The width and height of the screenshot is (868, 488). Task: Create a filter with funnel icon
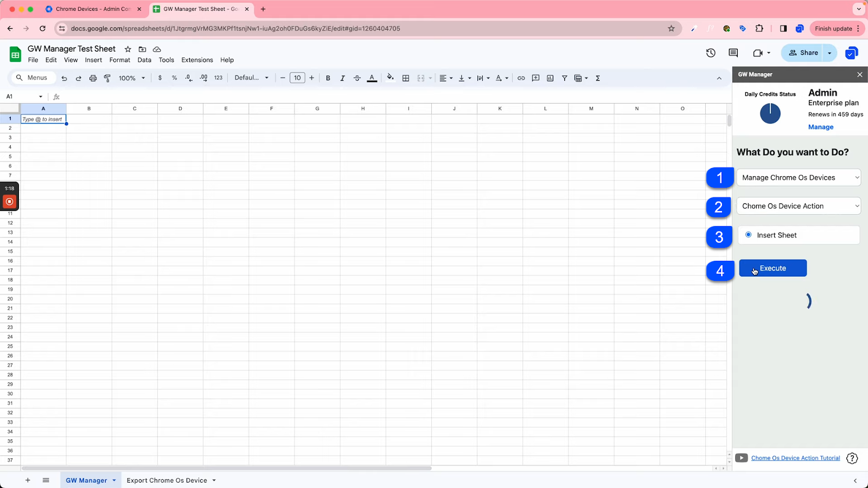(x=564, y=78)
